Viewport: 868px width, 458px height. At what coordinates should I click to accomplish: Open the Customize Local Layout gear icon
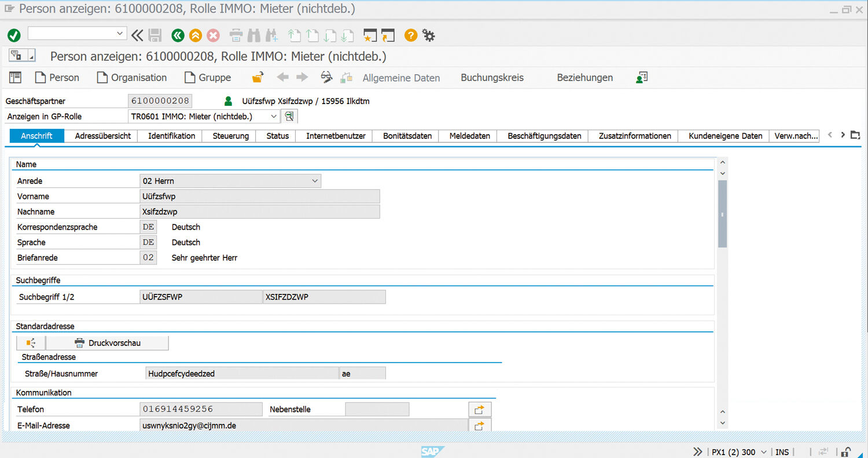click(x=428, y=36)
